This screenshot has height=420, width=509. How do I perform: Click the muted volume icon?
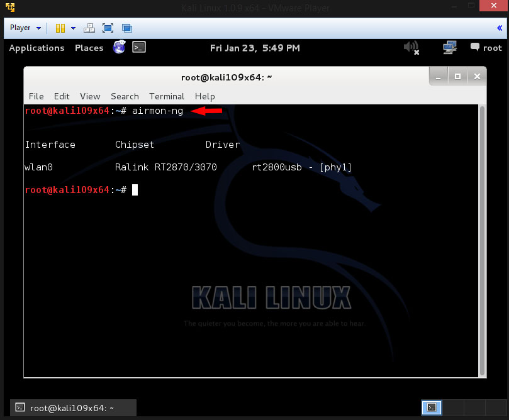[x=411, y=48]
